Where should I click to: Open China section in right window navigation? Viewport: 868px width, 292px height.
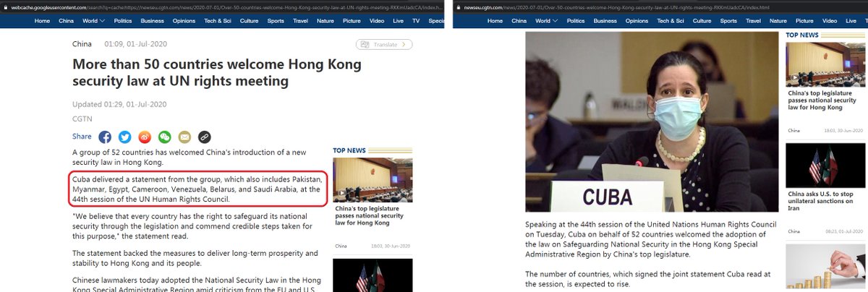[519, 21]
